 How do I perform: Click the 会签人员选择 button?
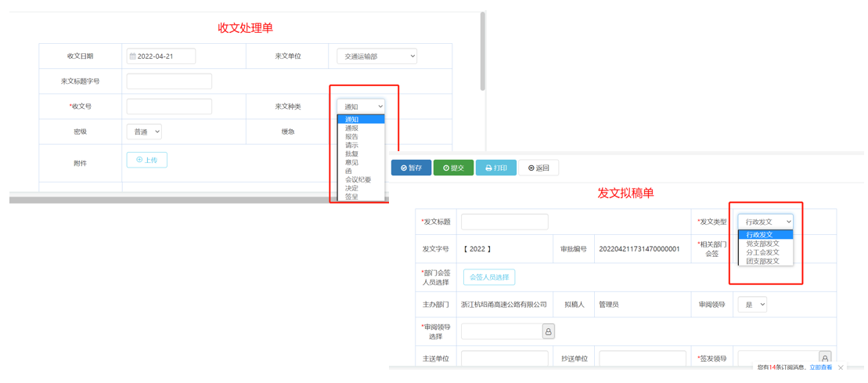489,276
